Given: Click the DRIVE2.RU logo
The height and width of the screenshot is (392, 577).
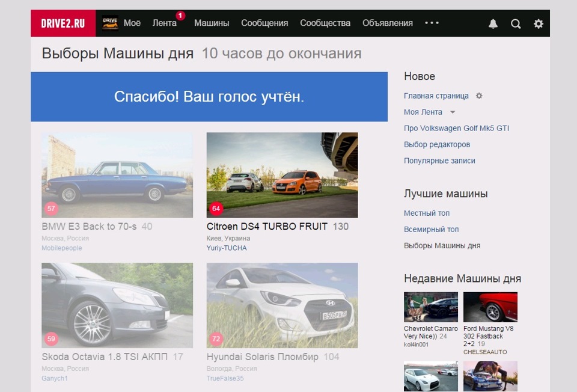Looking at the screenshot, I should [63, 23].
